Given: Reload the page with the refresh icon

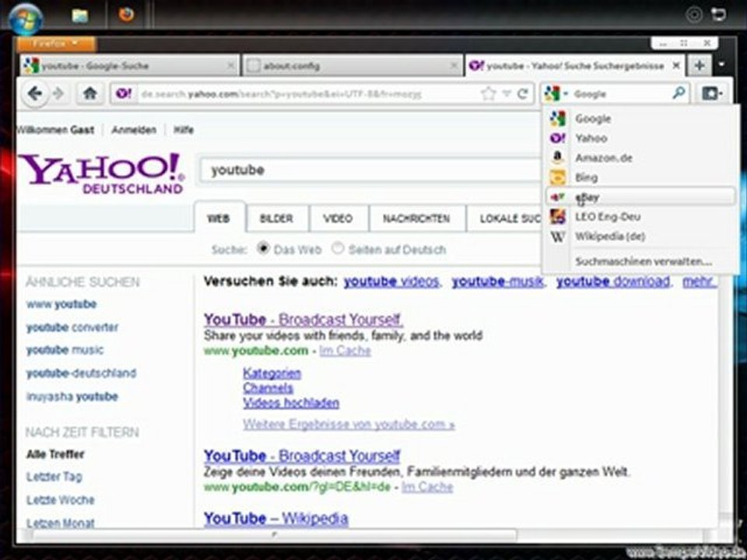Looking at the screenshot, I should 523,93.
